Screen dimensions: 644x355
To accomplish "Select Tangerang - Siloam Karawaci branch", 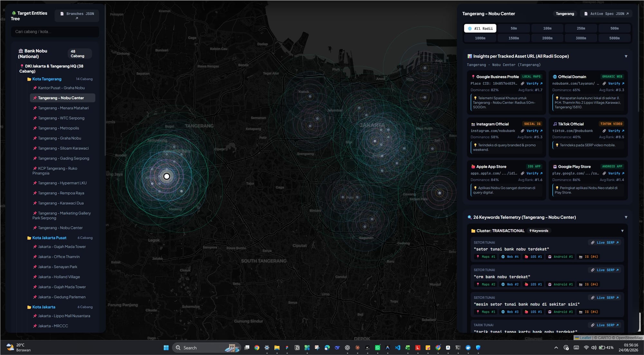I will pyautogui.click(x=62, y=149).
